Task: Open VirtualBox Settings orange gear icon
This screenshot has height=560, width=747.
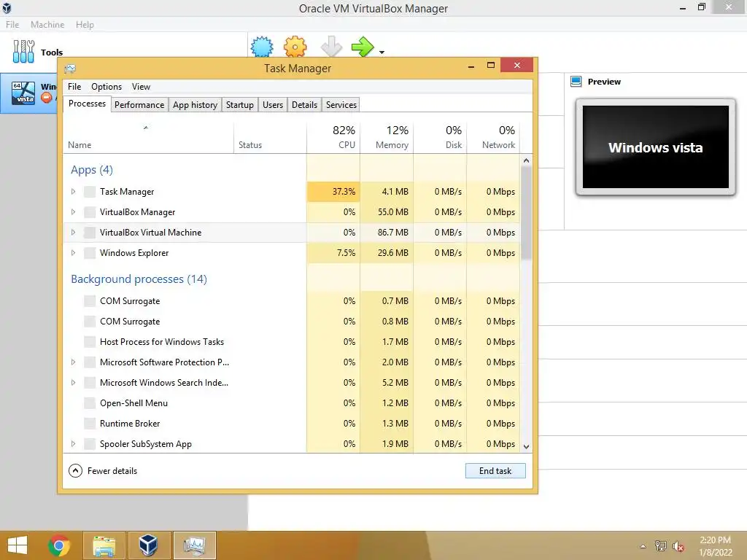Action: click(x=295, y=47)
